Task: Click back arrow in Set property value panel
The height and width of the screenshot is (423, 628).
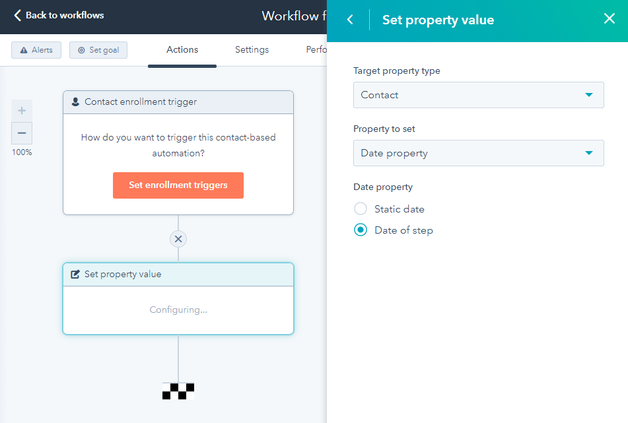Action: (x=350, y=19)
